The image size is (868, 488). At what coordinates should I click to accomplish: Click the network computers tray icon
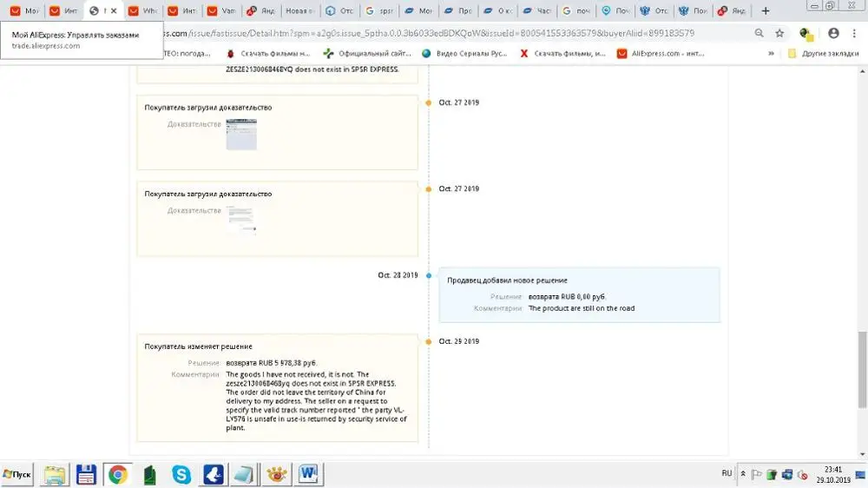pos(786,475)
